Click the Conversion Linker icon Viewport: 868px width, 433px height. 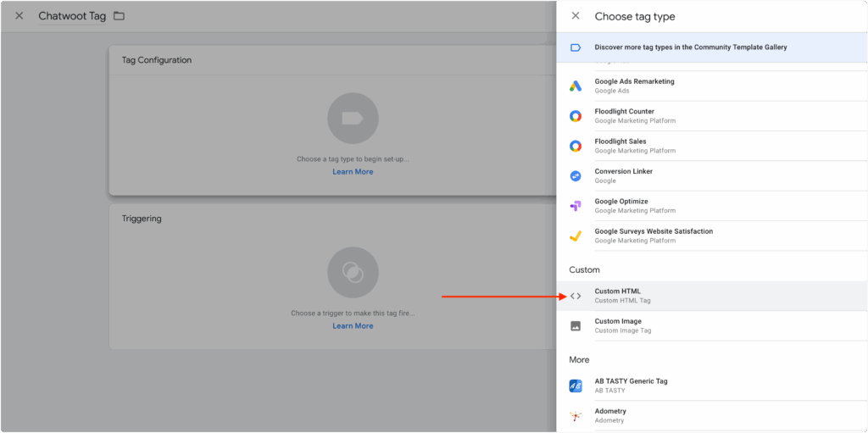(576, 176)
